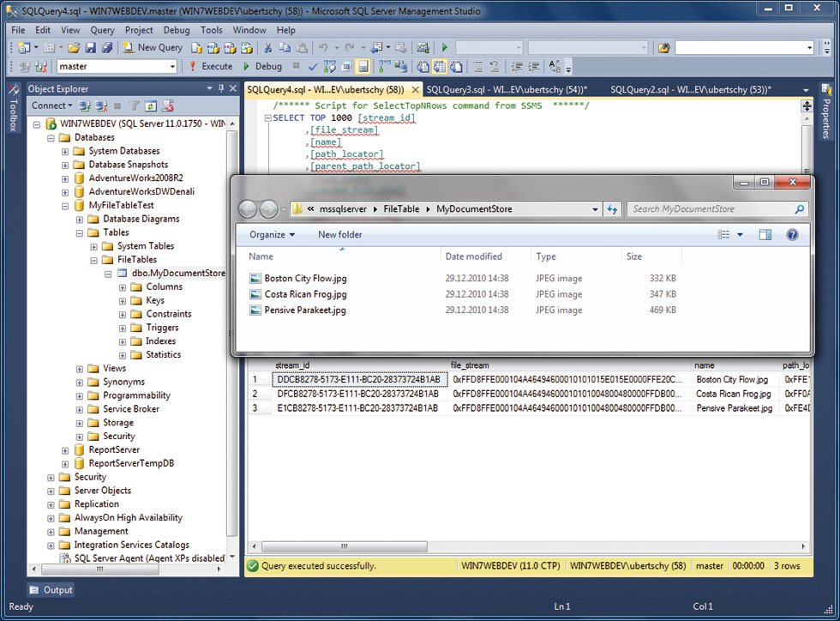Click the results grid horizontal scrollbar thumb

click(345, 546)
